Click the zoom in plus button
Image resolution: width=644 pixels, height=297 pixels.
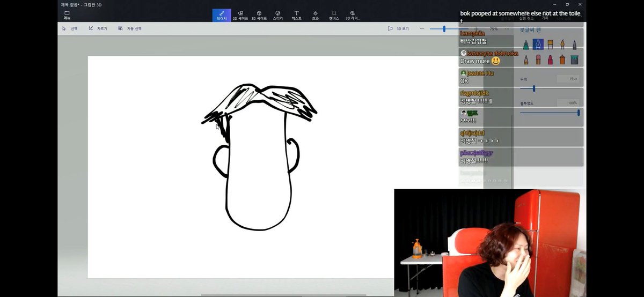[x=476, y=28]
